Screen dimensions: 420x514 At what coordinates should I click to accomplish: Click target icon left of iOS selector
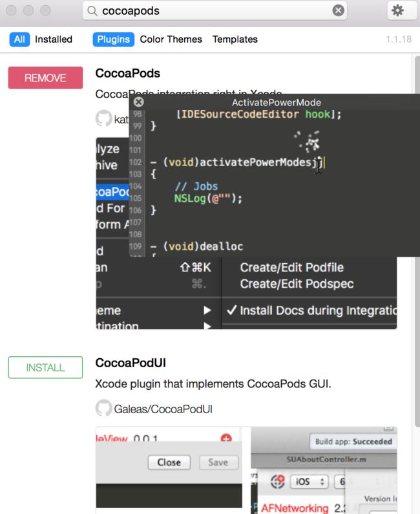click(277, 482)
